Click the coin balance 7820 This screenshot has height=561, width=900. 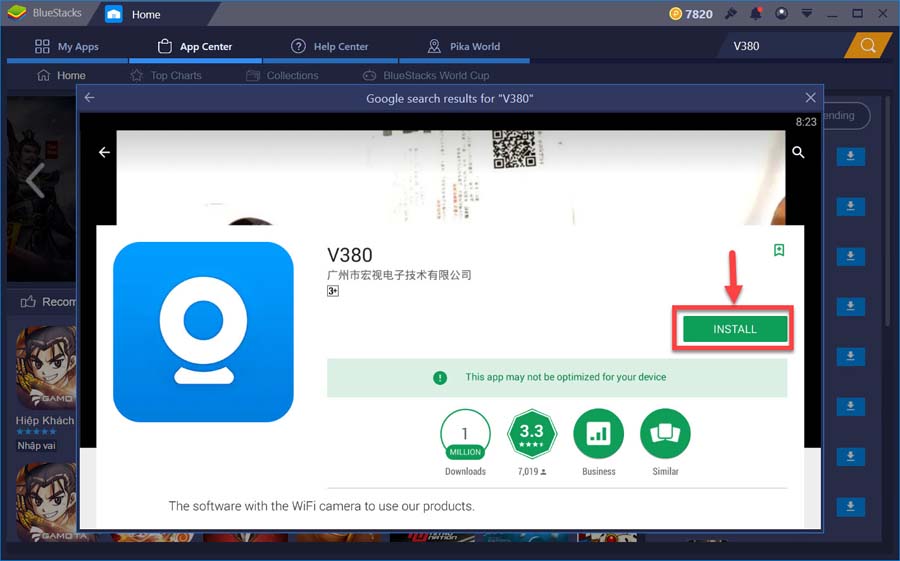[691, 14]
